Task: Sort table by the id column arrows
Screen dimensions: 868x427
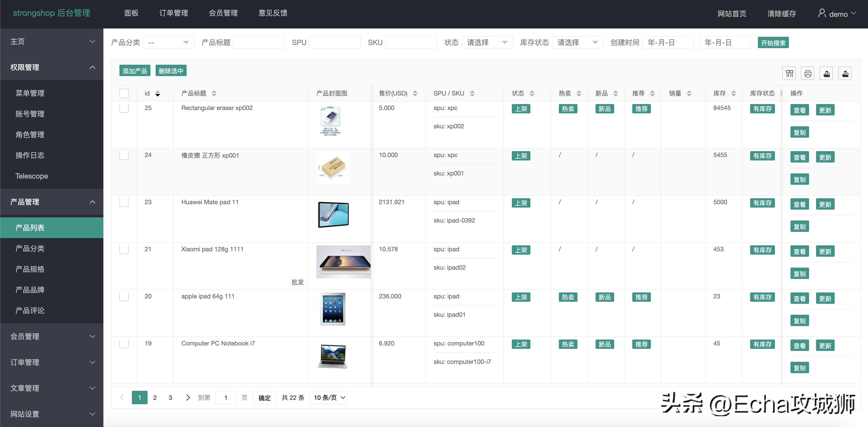Action: click(157, 93)
